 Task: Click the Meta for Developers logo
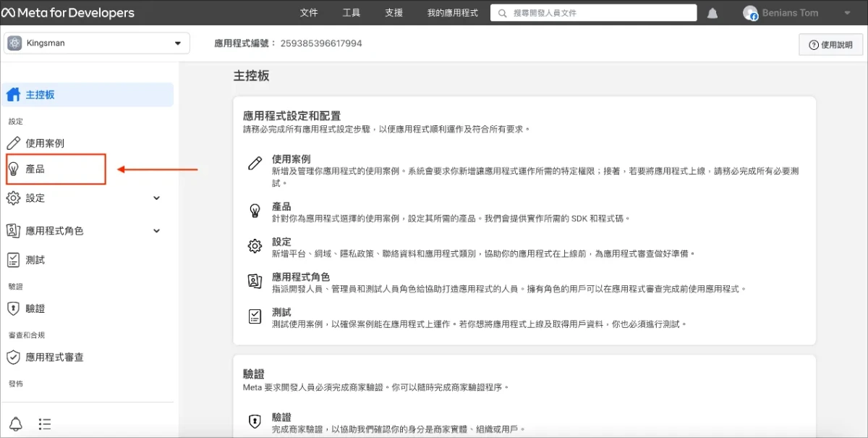tap(68, 13)
